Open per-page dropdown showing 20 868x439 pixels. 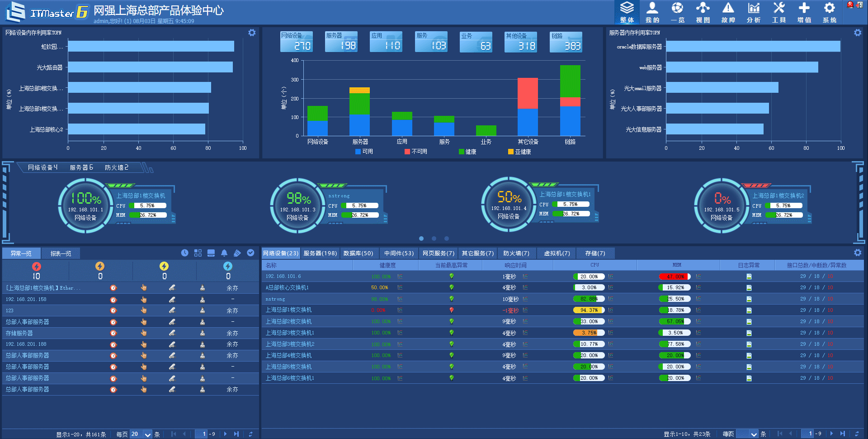tap(147, 434)
